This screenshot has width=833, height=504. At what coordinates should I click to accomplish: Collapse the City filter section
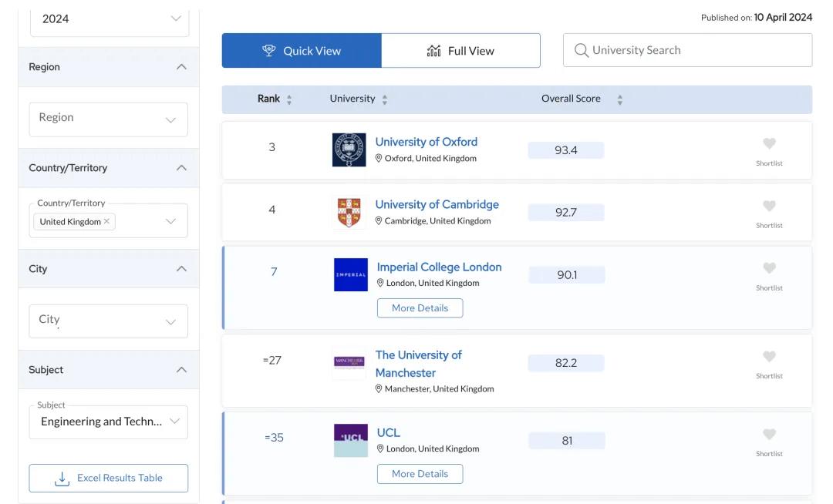[181, 268]
